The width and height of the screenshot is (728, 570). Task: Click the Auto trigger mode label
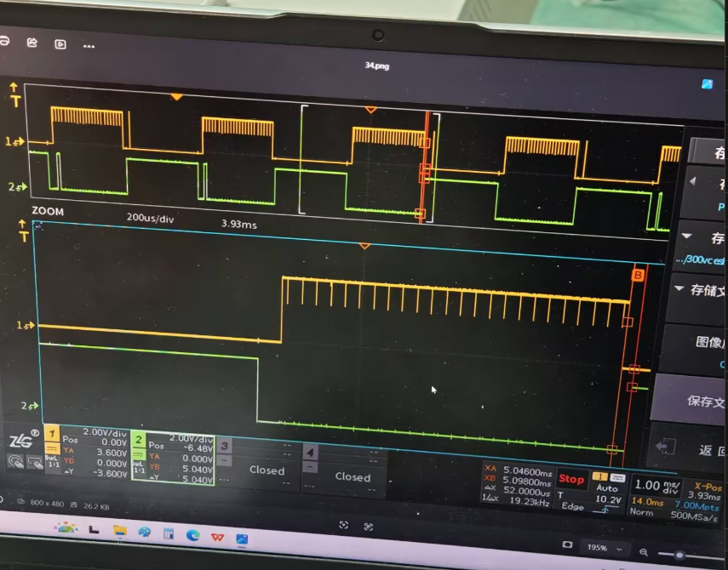tap(607, 488)
